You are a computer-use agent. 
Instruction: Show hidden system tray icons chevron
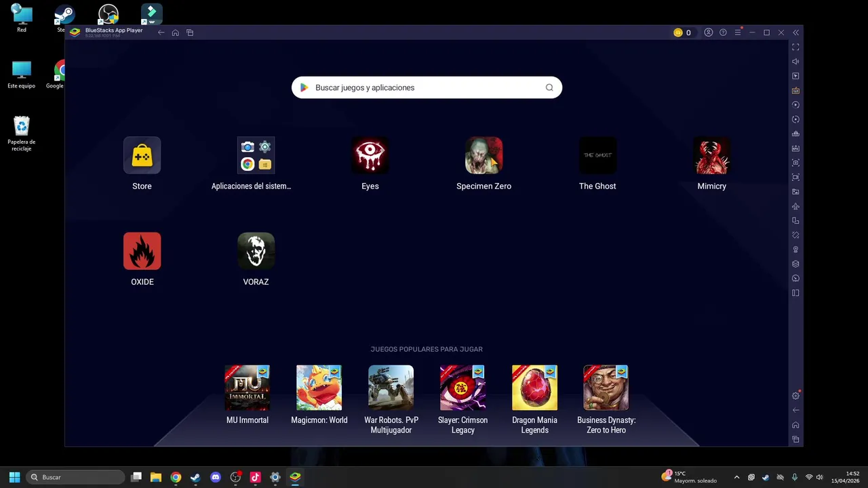[x=736, y=477]
